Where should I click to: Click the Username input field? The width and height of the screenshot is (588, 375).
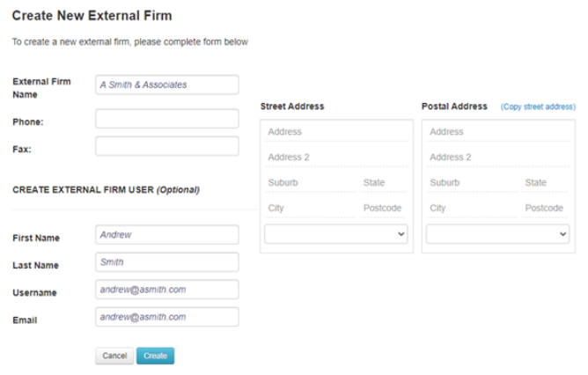tap(166, 290)
